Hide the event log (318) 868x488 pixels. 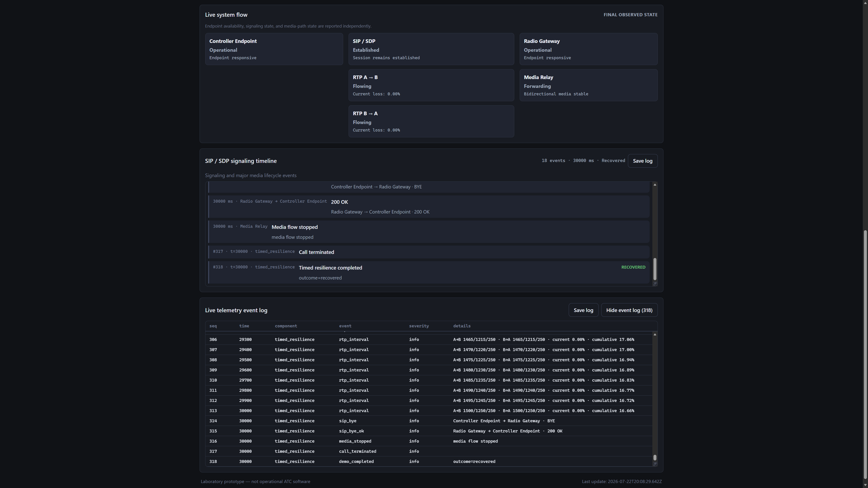[x=629, y=310]
